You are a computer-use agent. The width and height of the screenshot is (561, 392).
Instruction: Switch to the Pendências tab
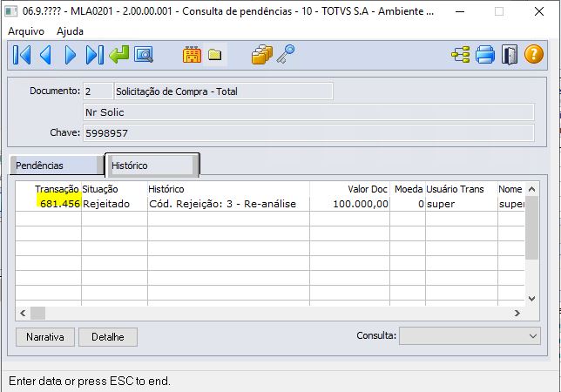click(56, 166)
